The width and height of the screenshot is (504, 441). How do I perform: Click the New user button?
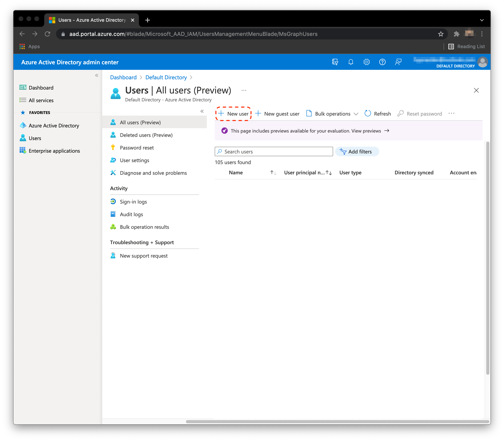pos(234,114)
